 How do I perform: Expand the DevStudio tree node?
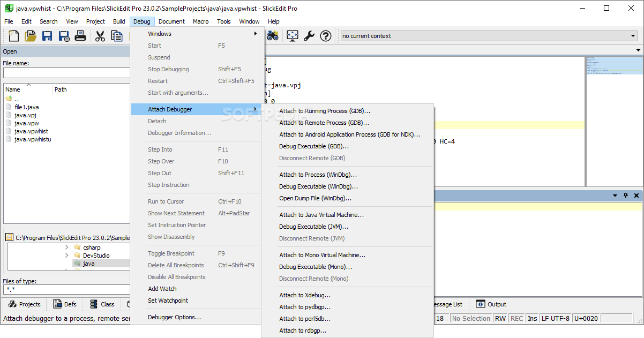point(66,256)
